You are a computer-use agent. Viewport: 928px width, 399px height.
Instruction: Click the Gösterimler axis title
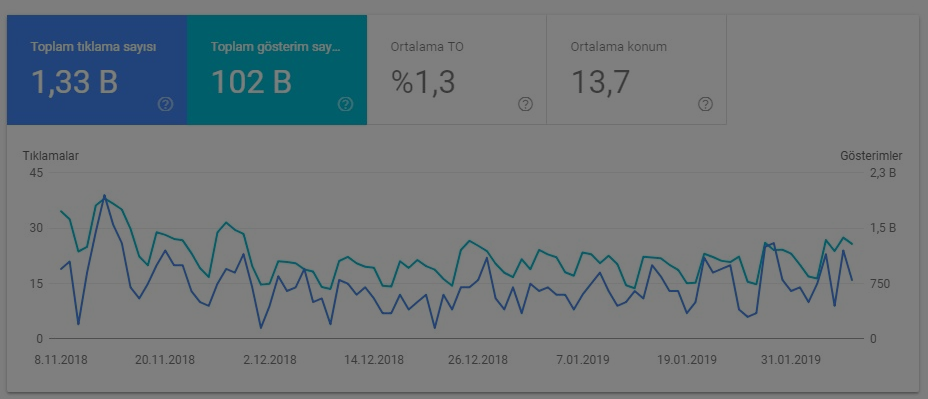tap(871, 156)
